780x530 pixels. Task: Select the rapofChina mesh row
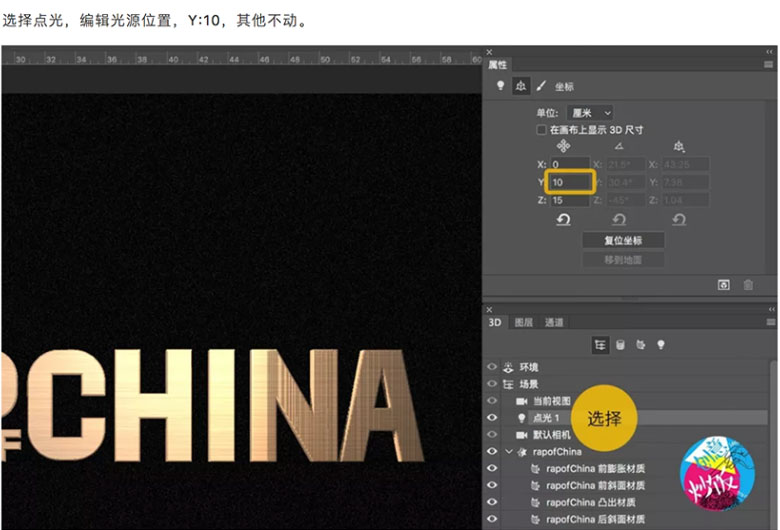pyautogui.click(x=634, y=452)
